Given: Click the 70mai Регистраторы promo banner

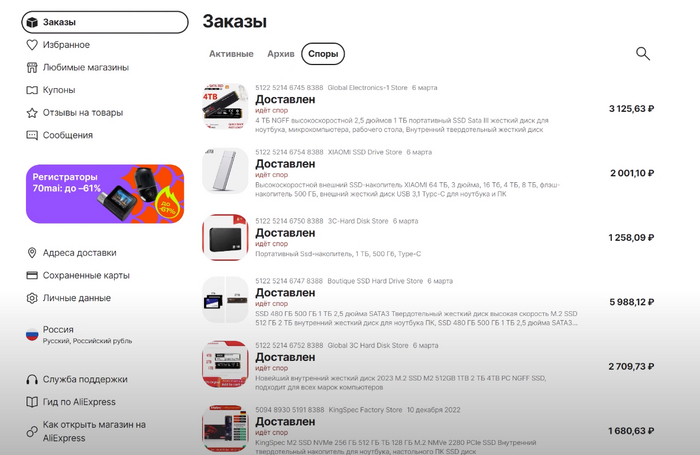Looking at the screenshot, I should click(x=105, y=194).
